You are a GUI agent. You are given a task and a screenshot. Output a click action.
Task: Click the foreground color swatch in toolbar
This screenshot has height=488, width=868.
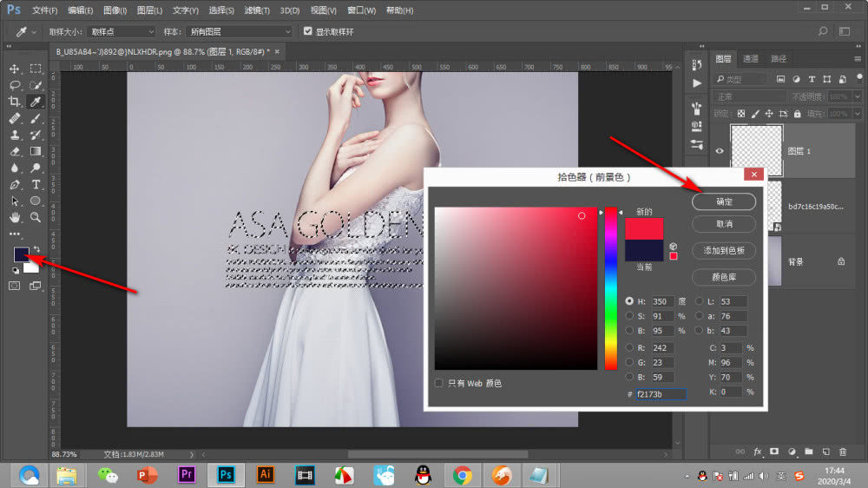pyautogui.click(x=21, y=254)
